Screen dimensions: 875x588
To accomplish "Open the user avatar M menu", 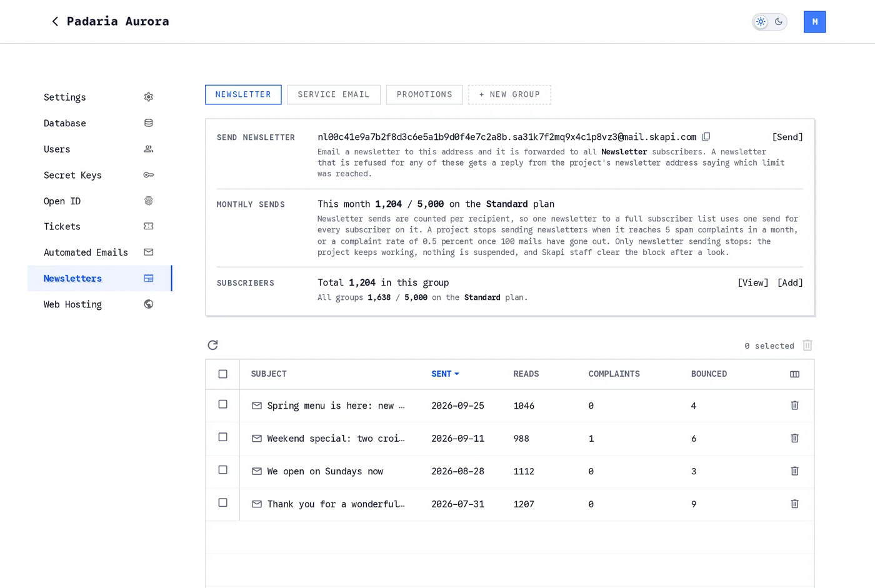I will click(x=814, y=22).
